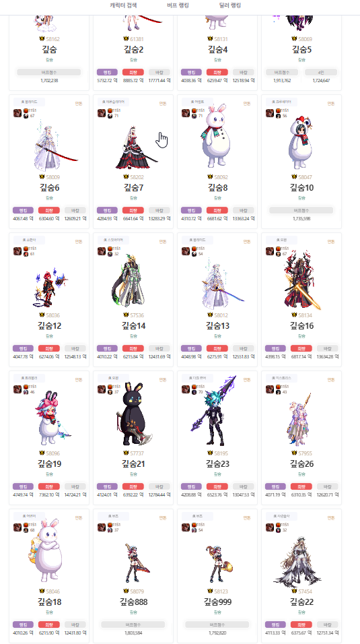Select the gray 버프점수 badge under 깊숨10

[301, 210]
